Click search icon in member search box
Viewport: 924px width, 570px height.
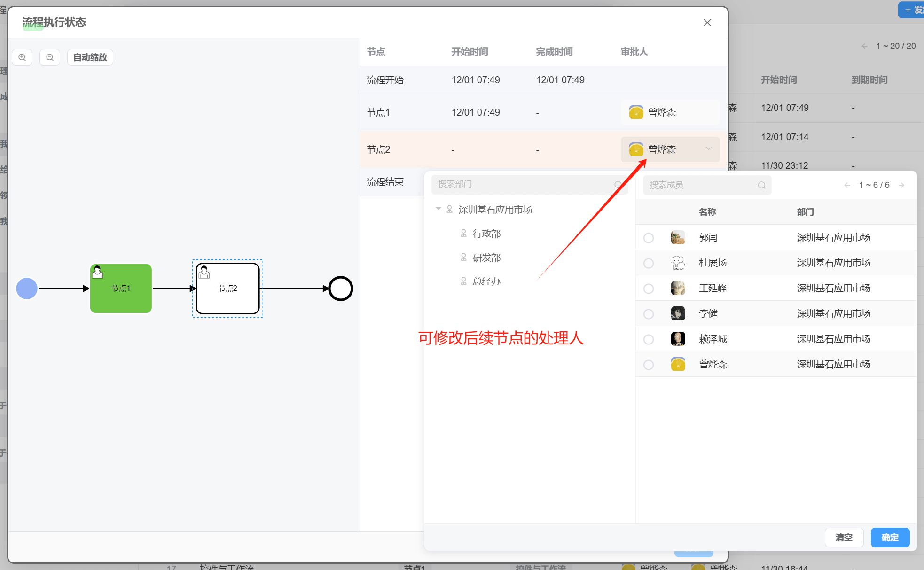pos(761,185)
